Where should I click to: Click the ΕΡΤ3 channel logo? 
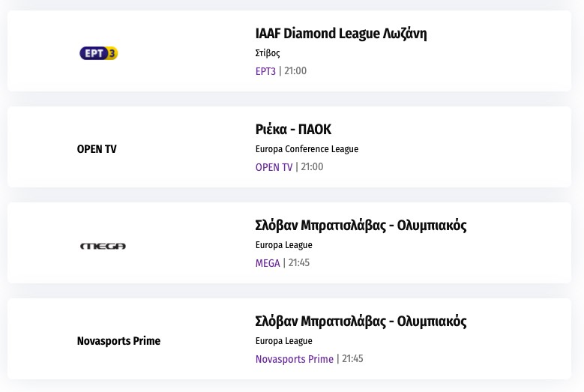click(99, 53)
